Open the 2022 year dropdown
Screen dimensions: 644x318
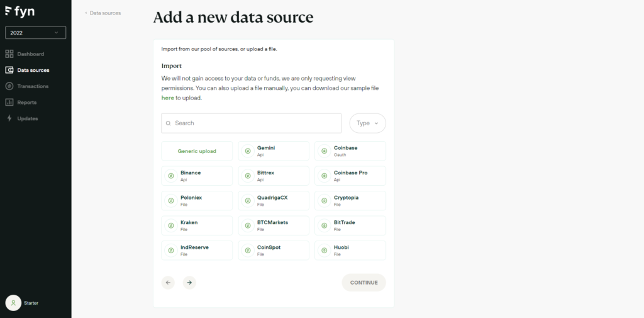pos(35,33)
